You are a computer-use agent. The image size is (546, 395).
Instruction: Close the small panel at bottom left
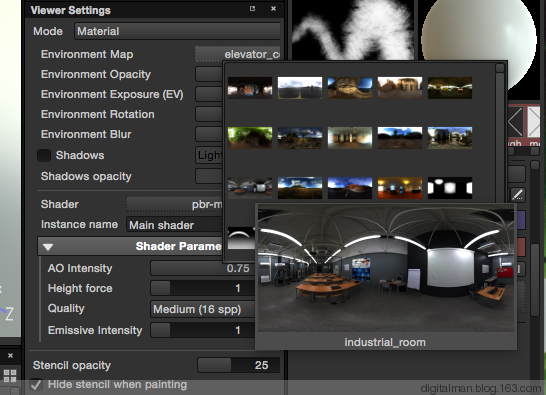click(x=10, y=355)
